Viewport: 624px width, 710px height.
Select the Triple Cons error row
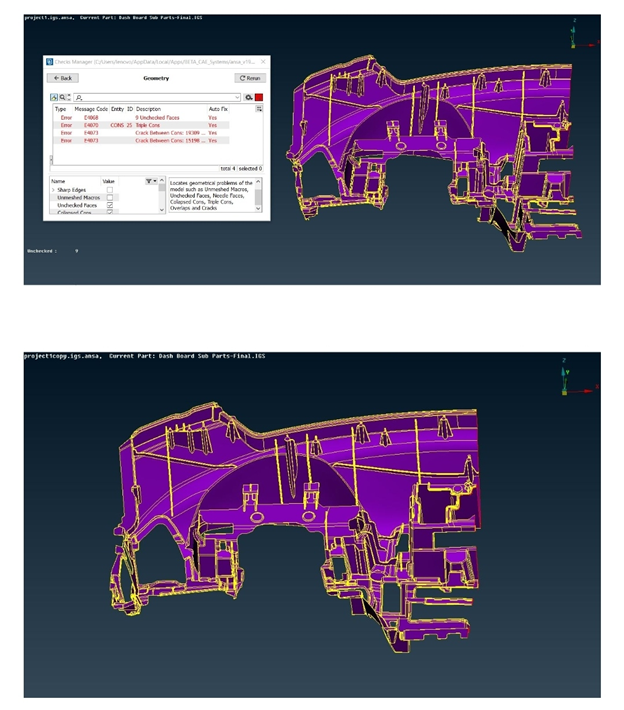[150, 125]
